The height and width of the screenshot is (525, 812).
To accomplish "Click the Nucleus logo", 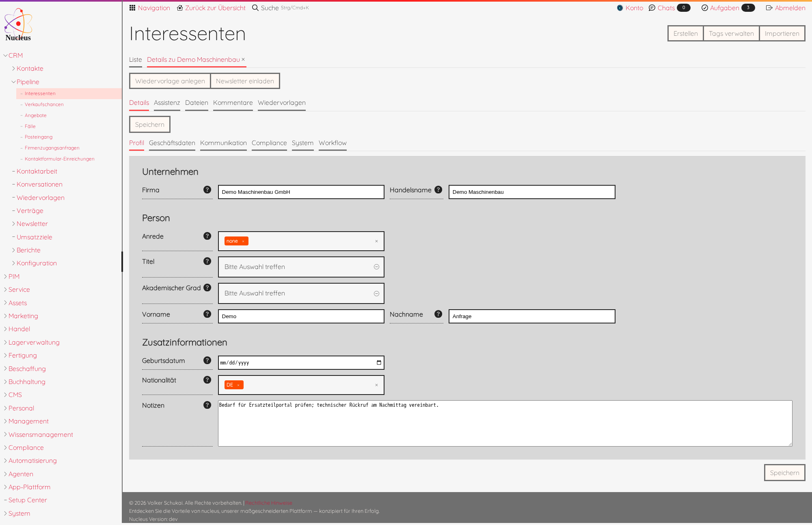I will (x=18, y=25).
